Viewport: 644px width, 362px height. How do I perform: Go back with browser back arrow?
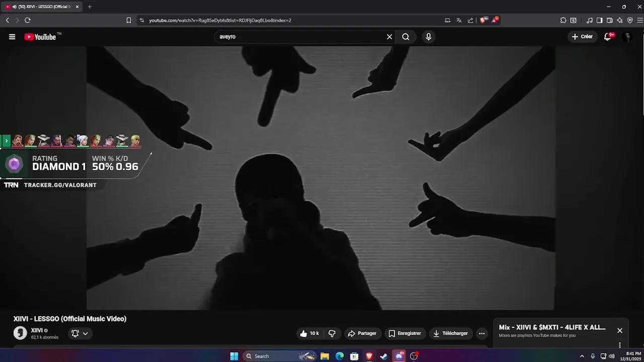(x=7, y=20)
